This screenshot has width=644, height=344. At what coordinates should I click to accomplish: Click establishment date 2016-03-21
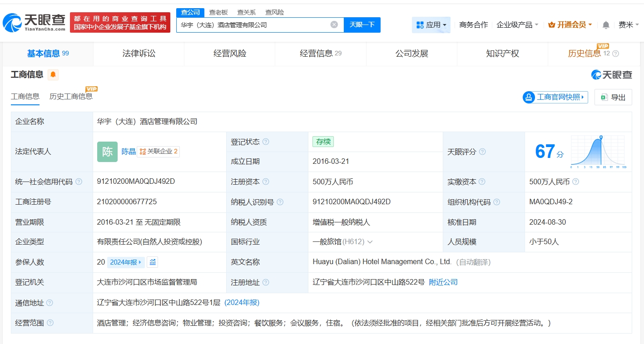pos(331,162)
